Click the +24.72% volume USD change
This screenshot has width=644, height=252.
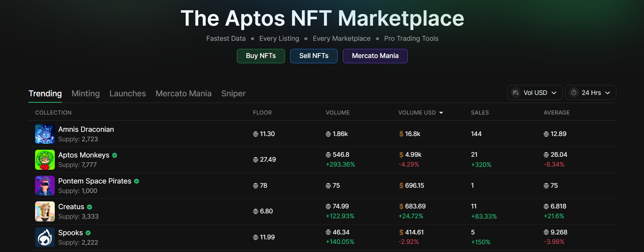coord(411,216)
